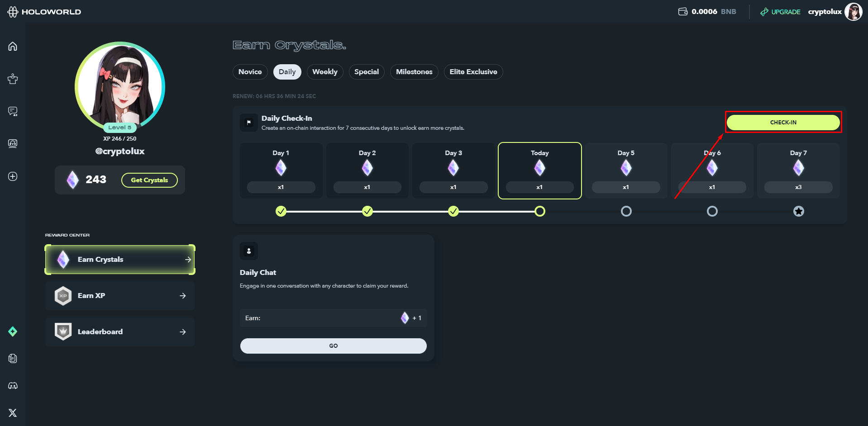Click the UPGRADE link

point(780,12)
